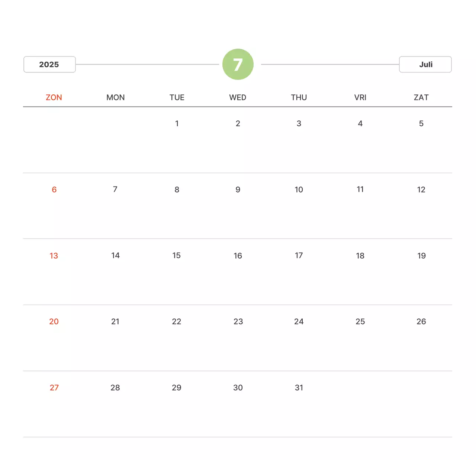Open the 2025 year selector

49,64
